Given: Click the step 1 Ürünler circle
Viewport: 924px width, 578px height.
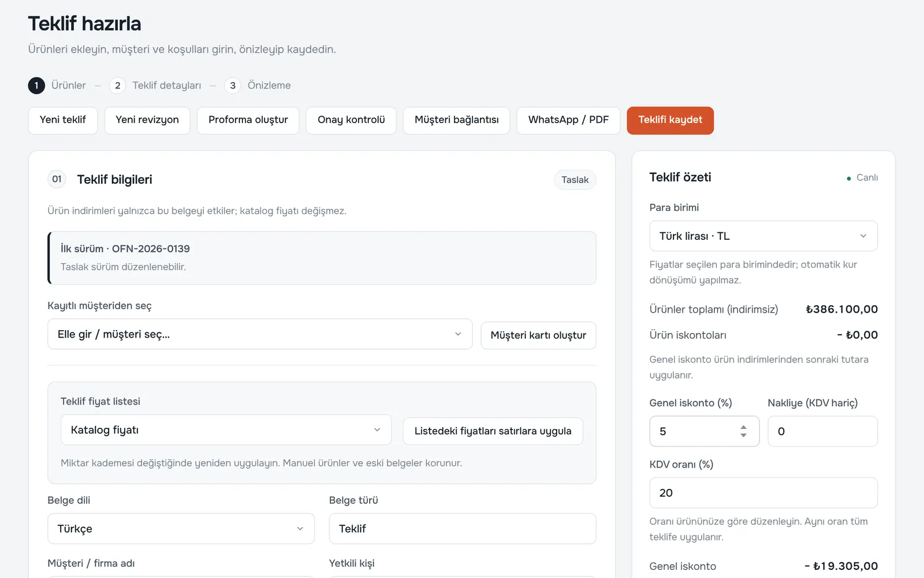Looking at the screenshot, I should (x=36, y=86).
